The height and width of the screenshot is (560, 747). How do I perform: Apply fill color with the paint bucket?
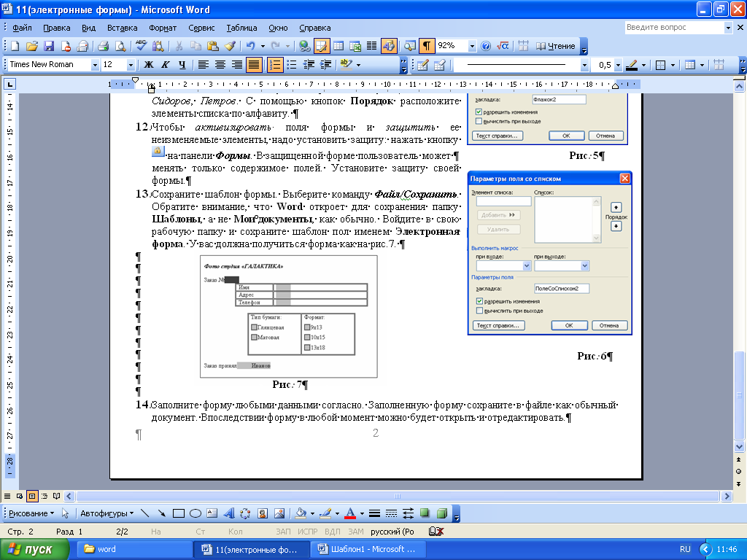click(301, 513)
